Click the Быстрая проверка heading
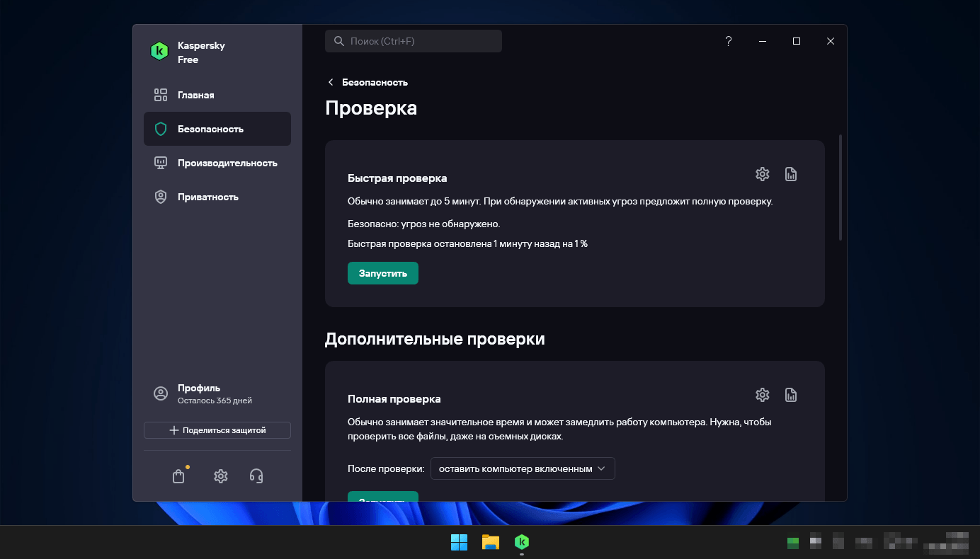Viewport: 980px width, 559px height. tap(397, 178)
